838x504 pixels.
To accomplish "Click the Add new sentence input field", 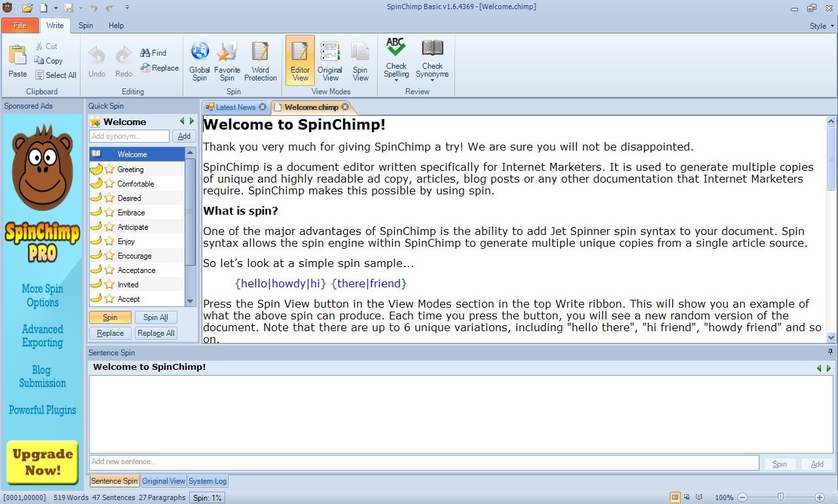I will coord(424,462).
